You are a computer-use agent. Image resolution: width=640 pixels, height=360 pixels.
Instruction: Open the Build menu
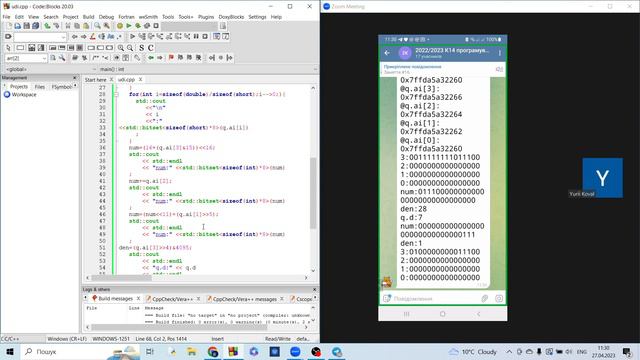[x=89, y=17]
